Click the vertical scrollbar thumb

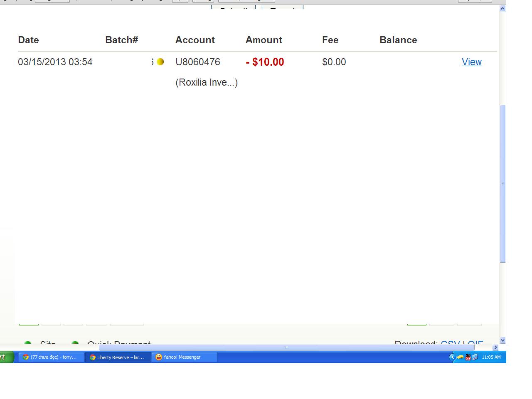502,184
